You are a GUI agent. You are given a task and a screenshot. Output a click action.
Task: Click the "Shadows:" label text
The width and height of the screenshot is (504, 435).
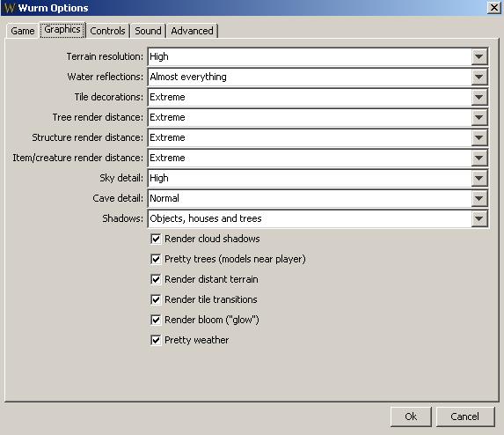123,218
